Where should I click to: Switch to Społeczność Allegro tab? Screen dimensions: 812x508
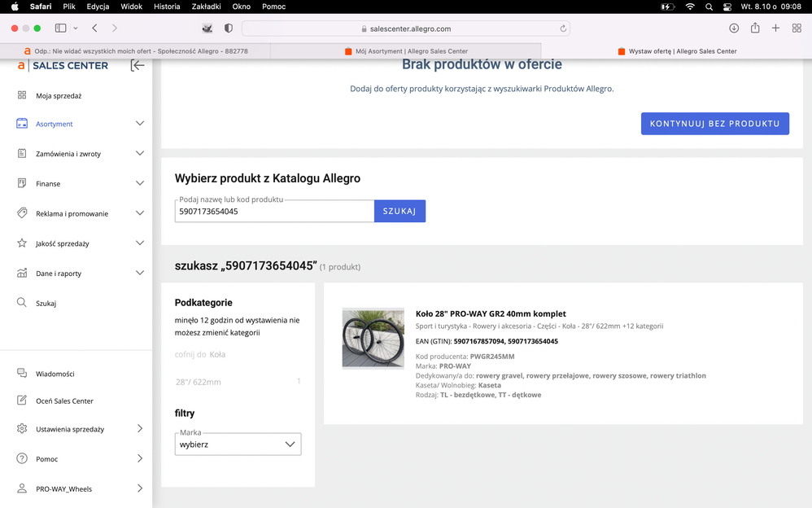click(136, 51)
